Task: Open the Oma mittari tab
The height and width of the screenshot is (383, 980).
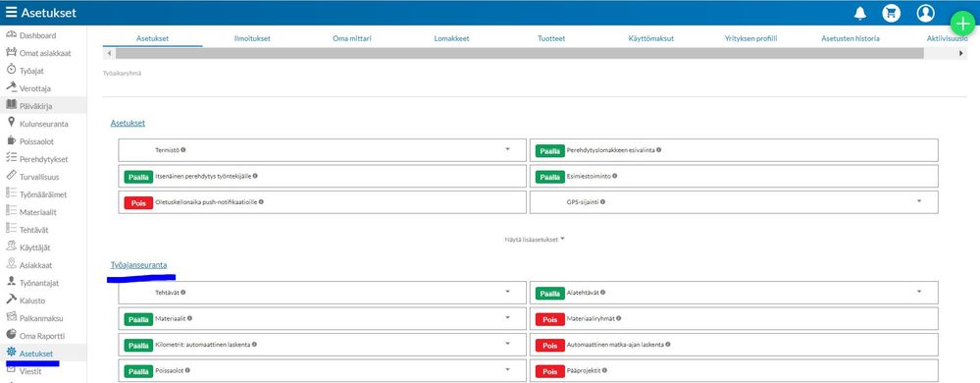Action: pyautogui.click(x=352, y=38)
